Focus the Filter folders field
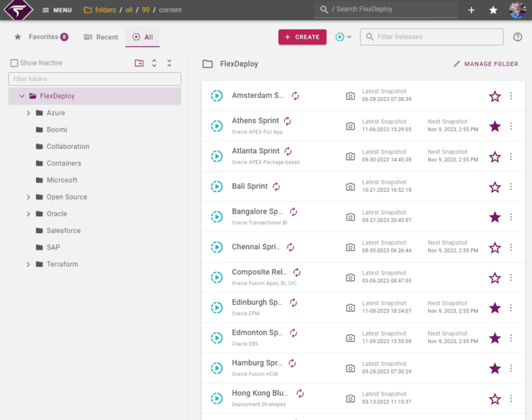 (x=95, y=79)
